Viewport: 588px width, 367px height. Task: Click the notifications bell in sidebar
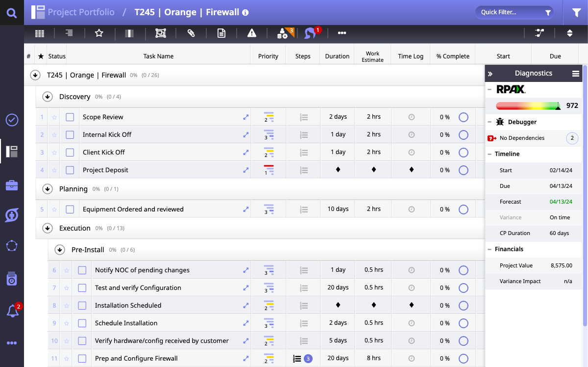(x=12, y=311)
